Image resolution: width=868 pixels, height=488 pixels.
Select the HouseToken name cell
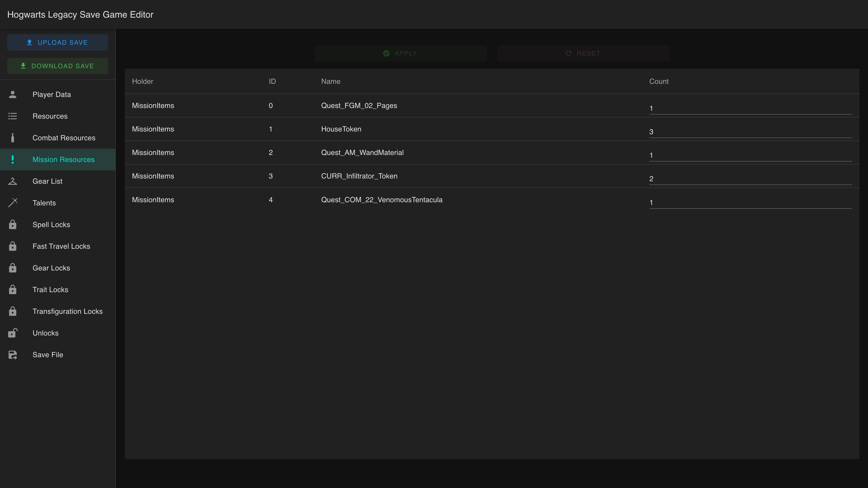tap(341, 129)
